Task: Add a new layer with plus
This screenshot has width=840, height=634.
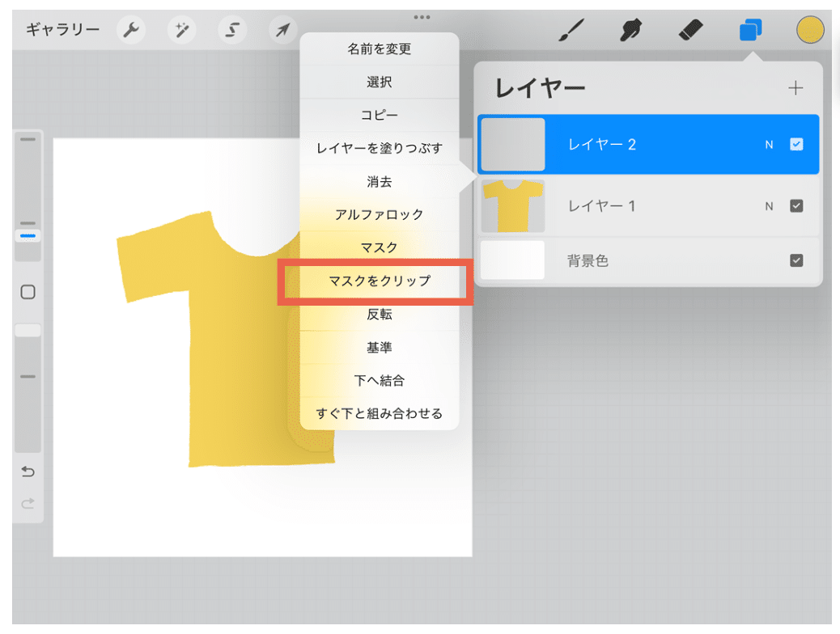Action: [x=795, y=88]
